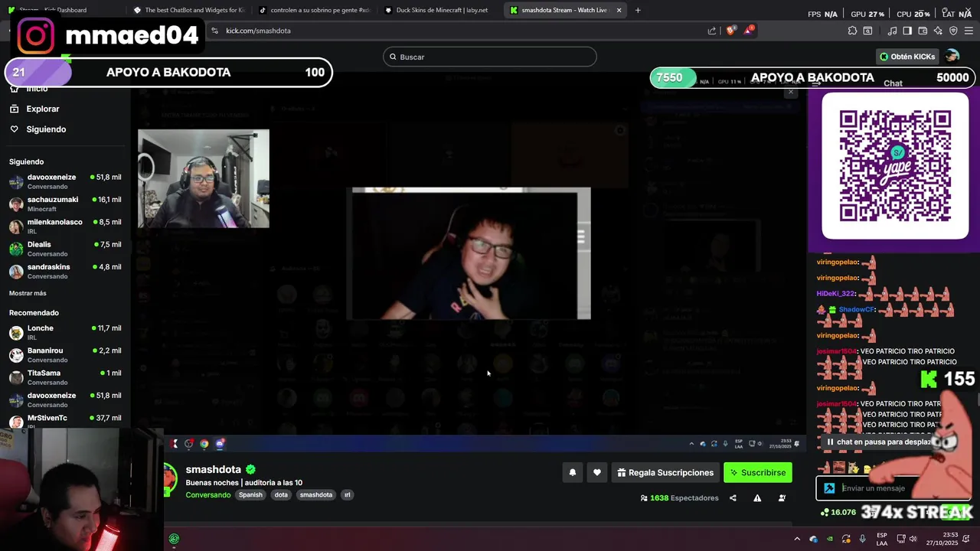The width and height of the screenshot is (980, 551).
Task: Click the 'dota' tag
Action: click(x=281, y=495)
